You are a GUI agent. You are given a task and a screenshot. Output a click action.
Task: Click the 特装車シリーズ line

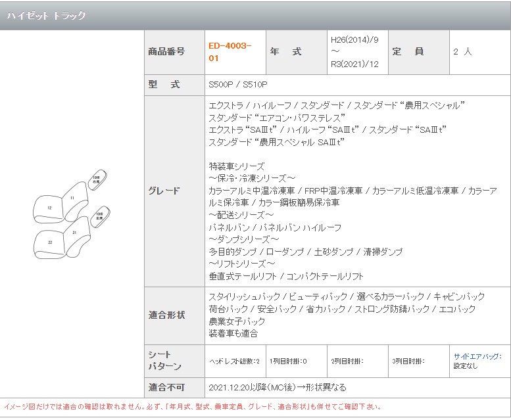pyautogui.click(x=237, y=166)
